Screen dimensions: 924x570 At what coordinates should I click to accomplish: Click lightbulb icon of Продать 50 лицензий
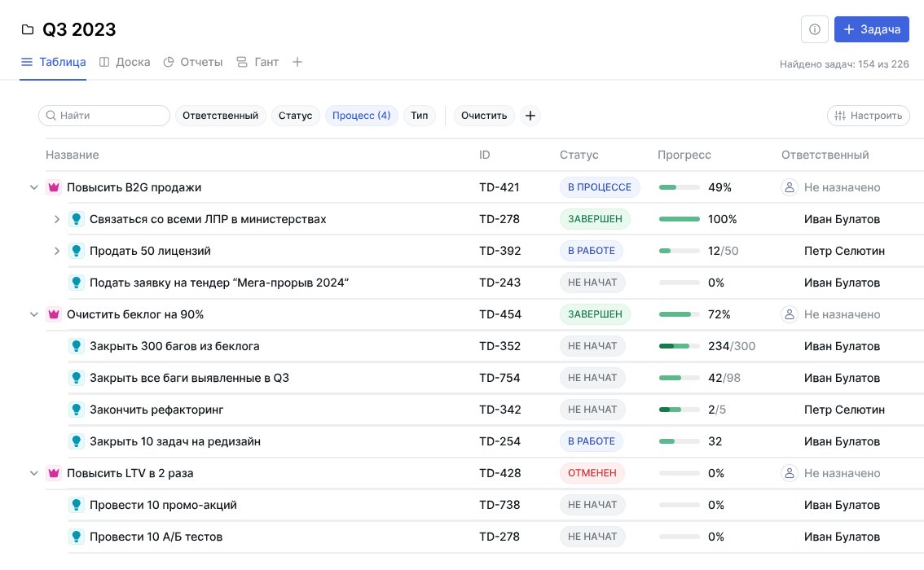(77, 251)
